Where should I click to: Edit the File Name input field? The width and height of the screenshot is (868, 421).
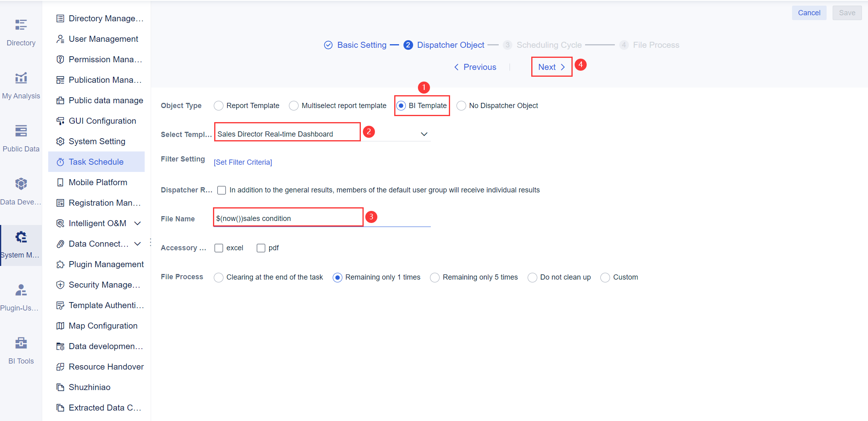(288, 218)
